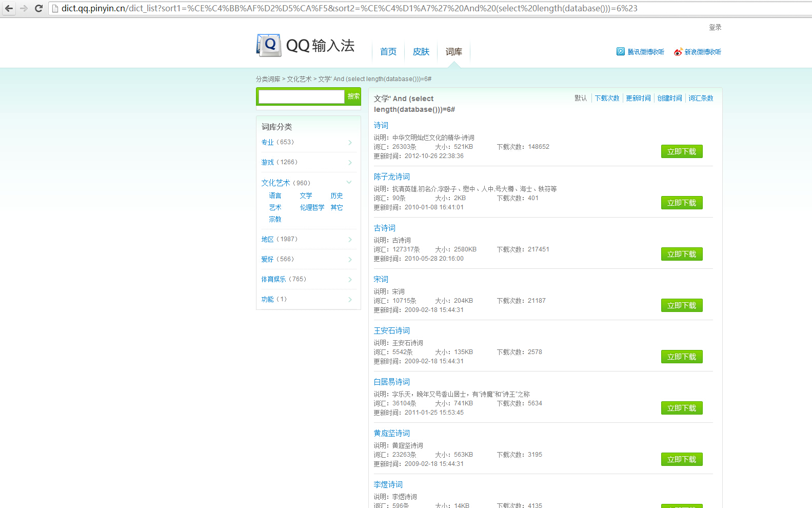Click 立即下载 for 宋词
Viewport: 812px width, 508px height.
click(x=682, y=305)
